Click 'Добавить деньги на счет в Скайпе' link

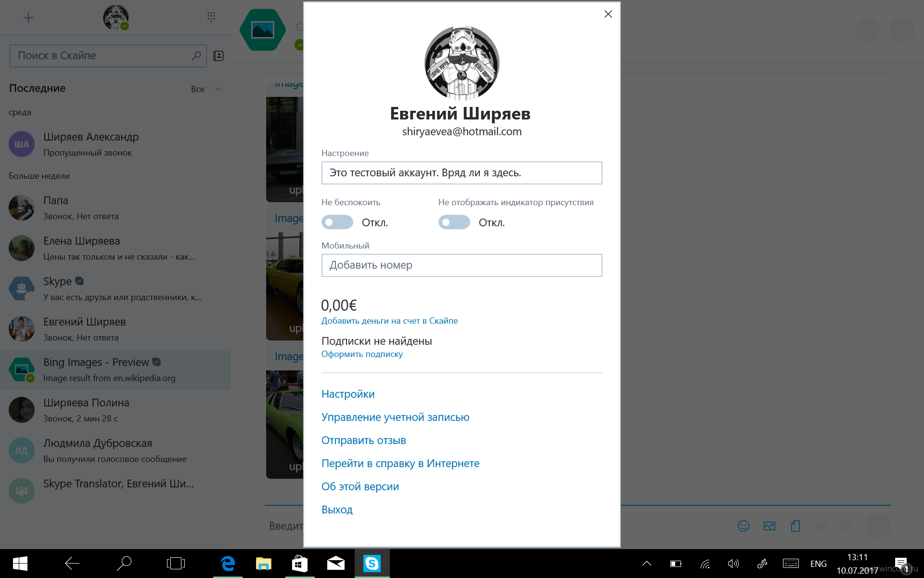[x=390, y=321]
